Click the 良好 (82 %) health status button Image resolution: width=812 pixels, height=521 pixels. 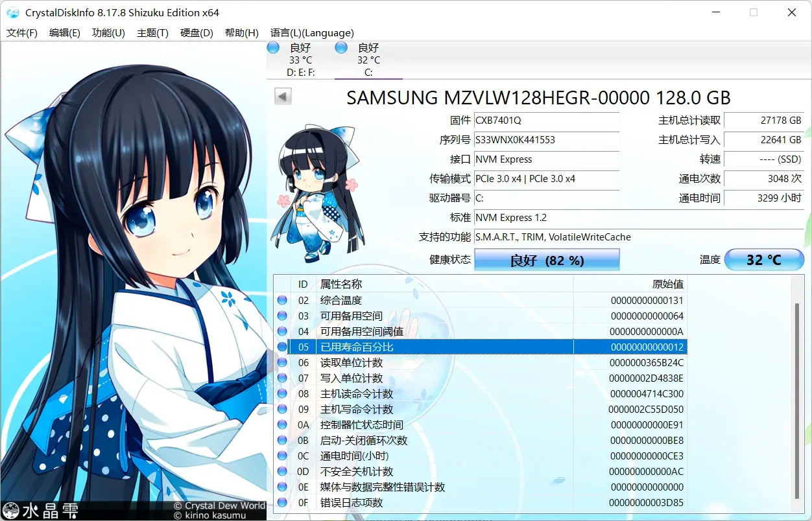pyautogui.click(x=547, y=260)
